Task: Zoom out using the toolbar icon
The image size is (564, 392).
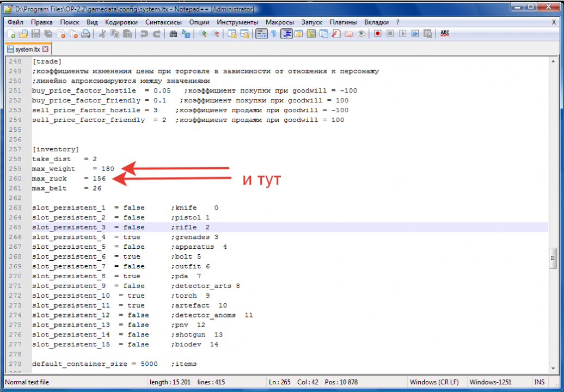Action: tap(215, 34)
